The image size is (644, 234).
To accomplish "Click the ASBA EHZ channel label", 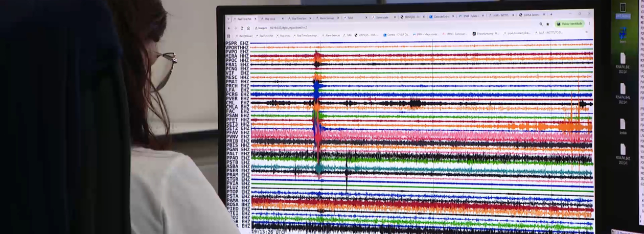I will coord(237,166).
